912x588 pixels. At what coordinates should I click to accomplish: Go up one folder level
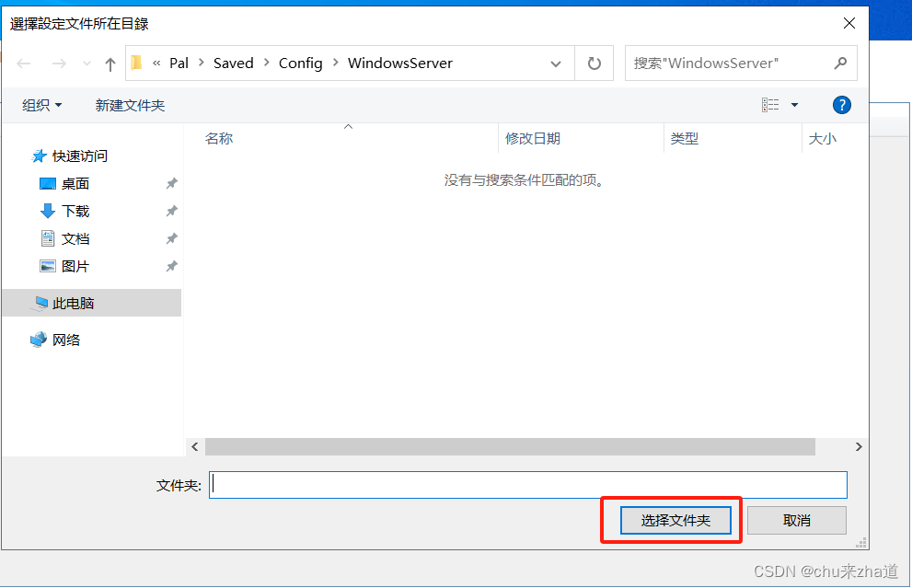110,63
